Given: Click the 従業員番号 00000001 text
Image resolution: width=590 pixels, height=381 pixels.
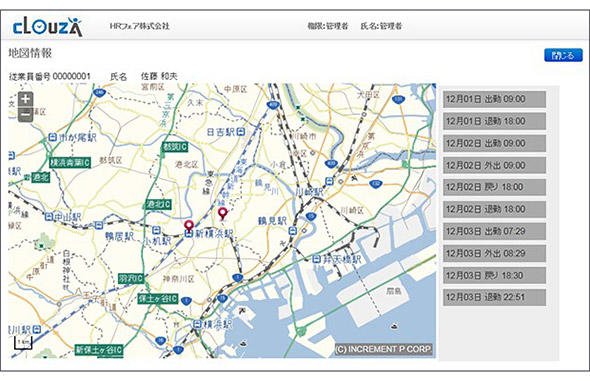Looking at the screenshot, I should [49, 76].
